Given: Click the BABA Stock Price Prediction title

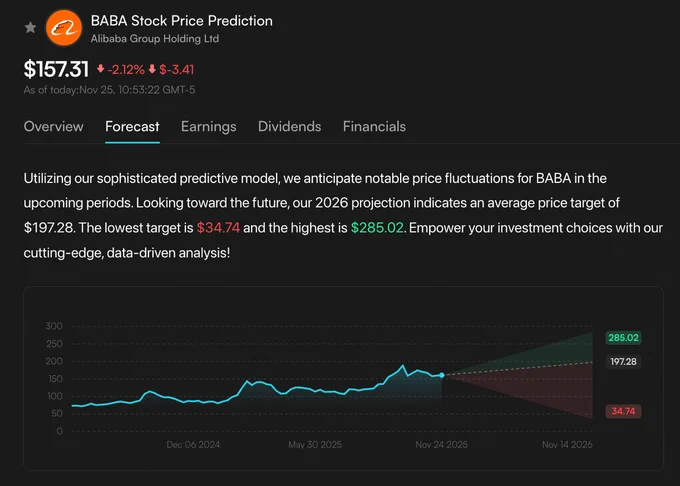Looking at the screenshot, I should (x=182, y=21).
